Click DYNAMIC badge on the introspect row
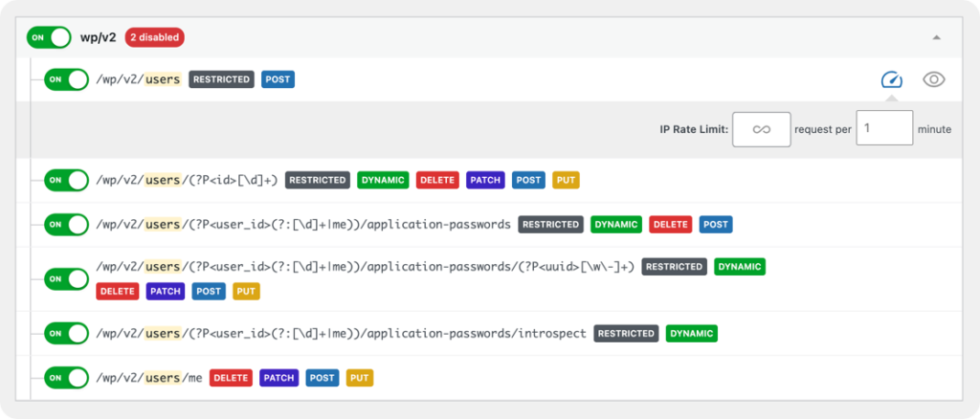The width and height of the screenshot is (980, 419). tap(692, 334)
